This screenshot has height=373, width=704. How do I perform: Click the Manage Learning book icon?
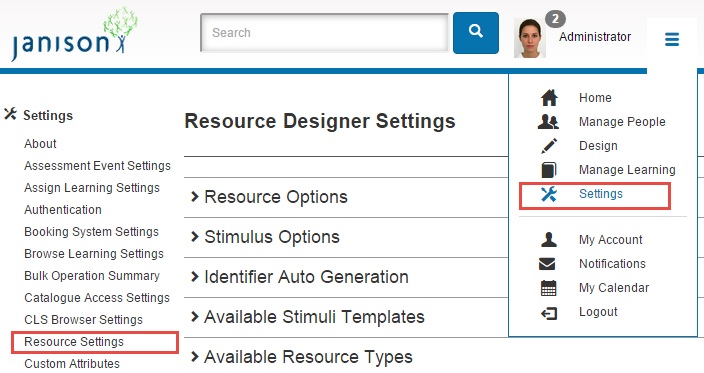click(x=549, y=170)
